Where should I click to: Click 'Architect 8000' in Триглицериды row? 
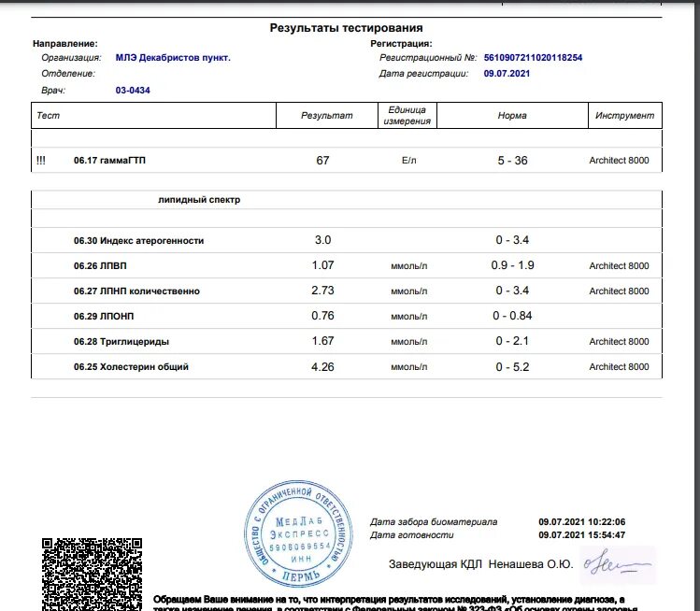(619, 341)
